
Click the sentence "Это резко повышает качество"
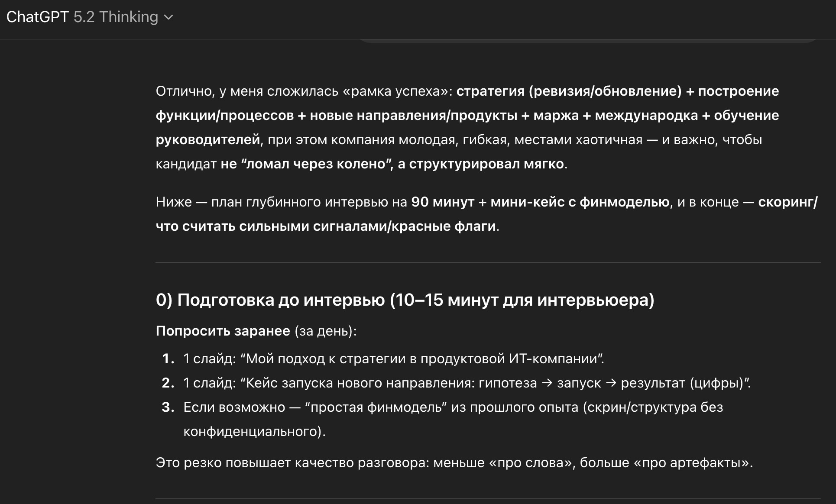[x=454, y=462]
